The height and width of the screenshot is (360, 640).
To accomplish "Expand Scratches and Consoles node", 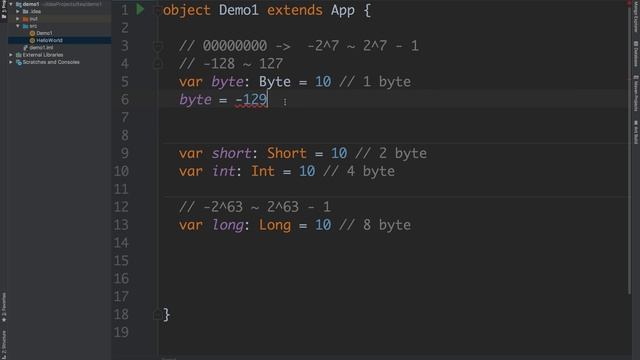I will coord(11,62).
